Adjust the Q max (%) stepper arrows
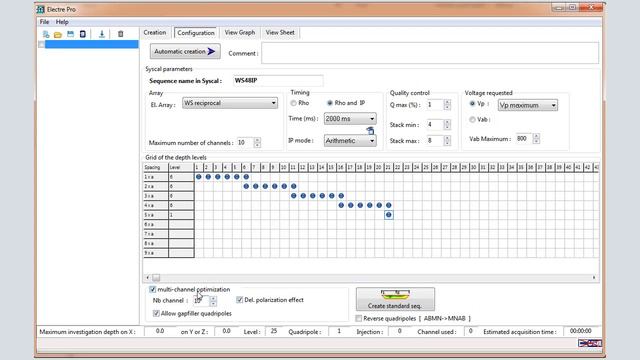 [x=447, y=105]
